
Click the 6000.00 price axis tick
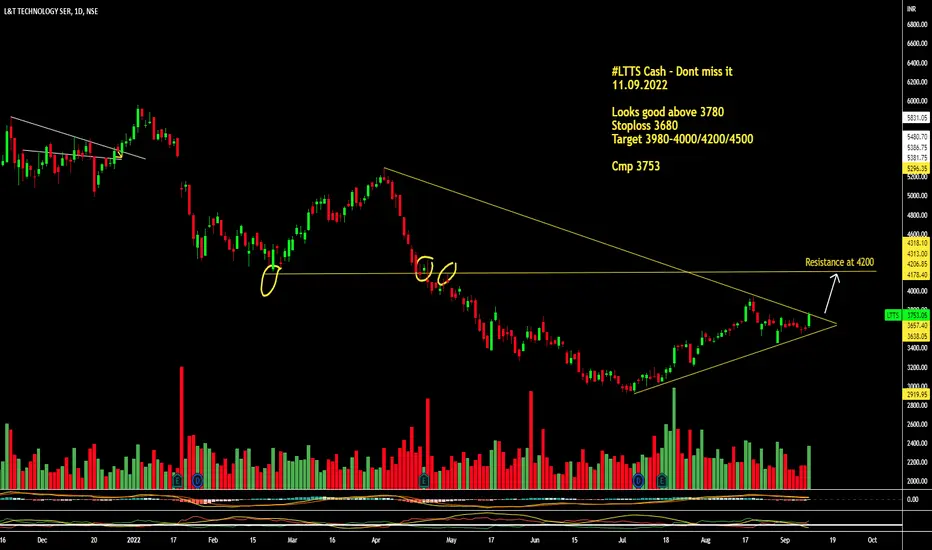[x=917, y=100]
